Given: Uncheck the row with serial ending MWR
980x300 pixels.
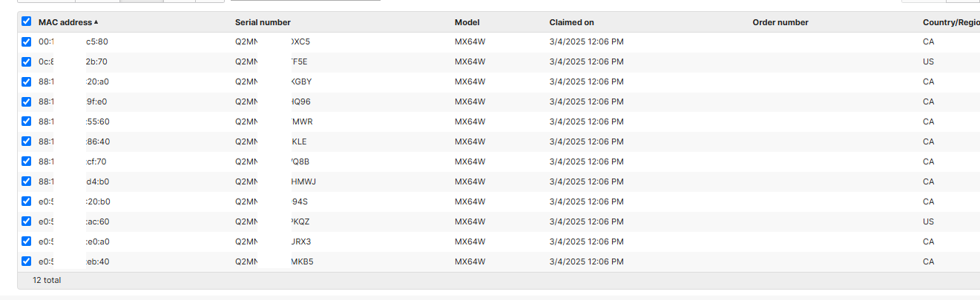Looking at the screenshot, I should click(27, 121).
